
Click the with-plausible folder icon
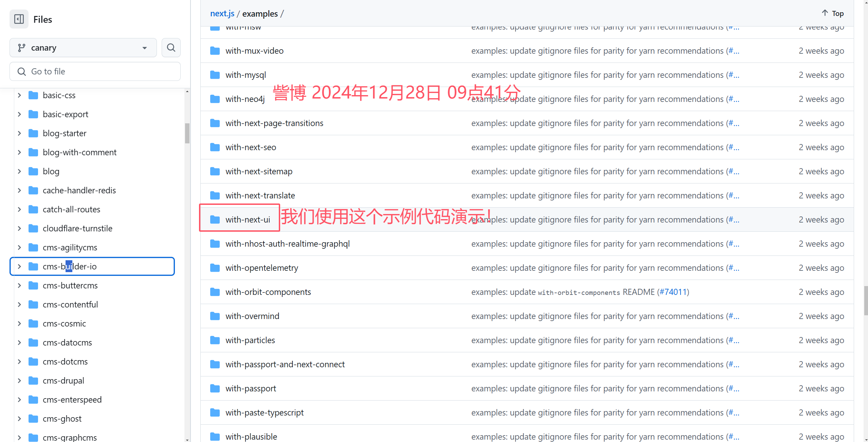[215, 437]
